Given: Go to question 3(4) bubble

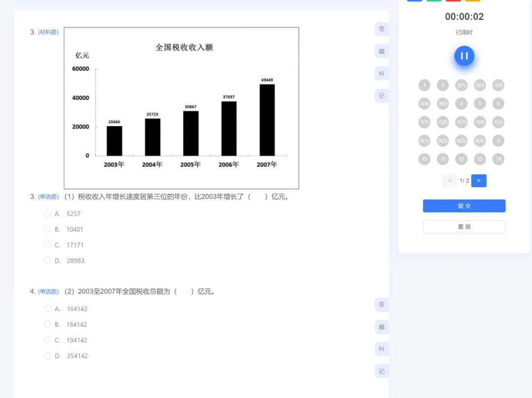Looking at the screenshot, I should (424, 103).
